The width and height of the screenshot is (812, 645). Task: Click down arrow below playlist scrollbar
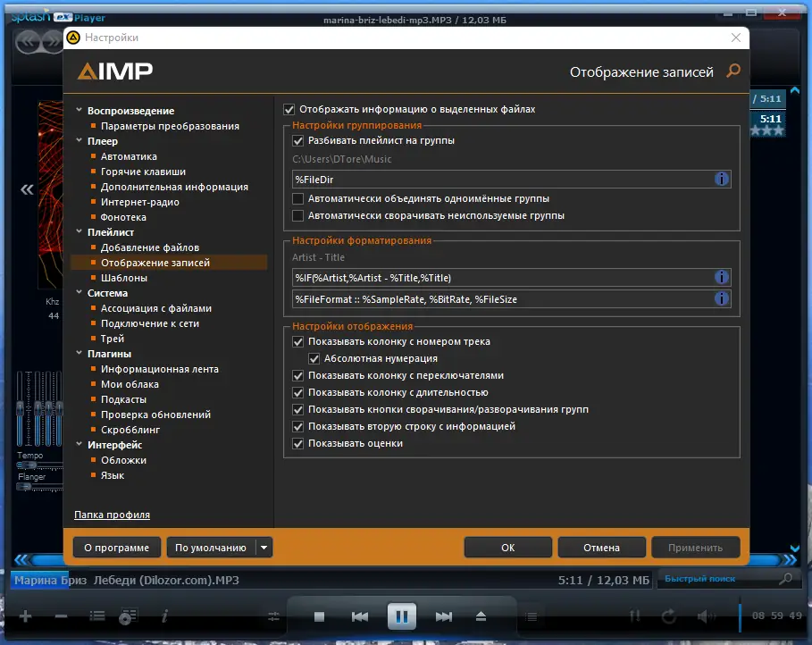pos(795,549)
